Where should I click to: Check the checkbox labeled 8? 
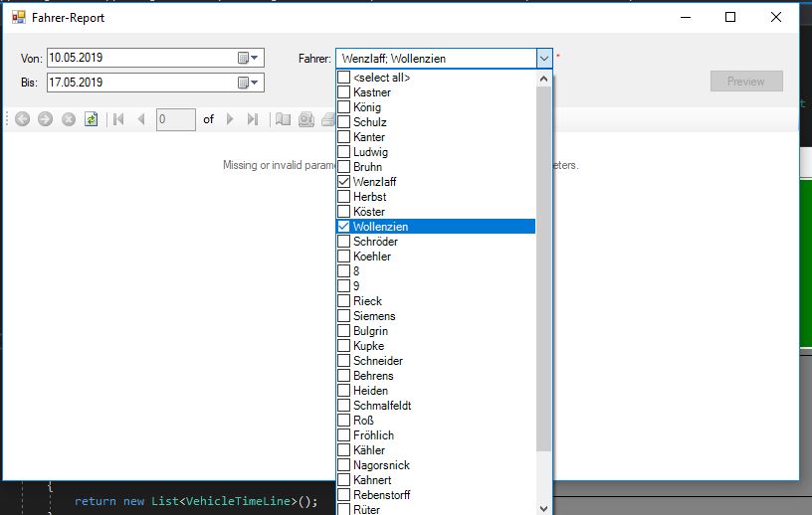344,271
